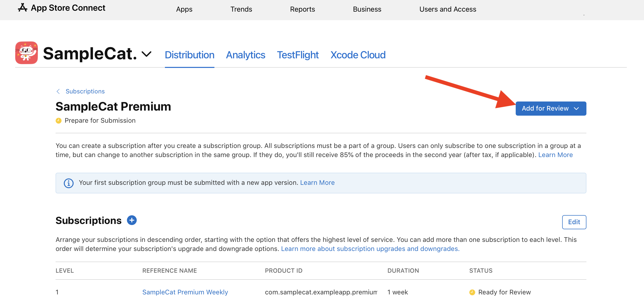Click the PRODUCT ID column header
This screenshot has height=305, width=644.
284,271
